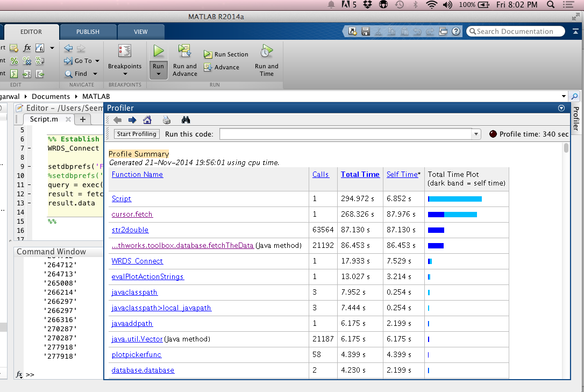Go forward with the Profiler arrow

coord(132,120)
